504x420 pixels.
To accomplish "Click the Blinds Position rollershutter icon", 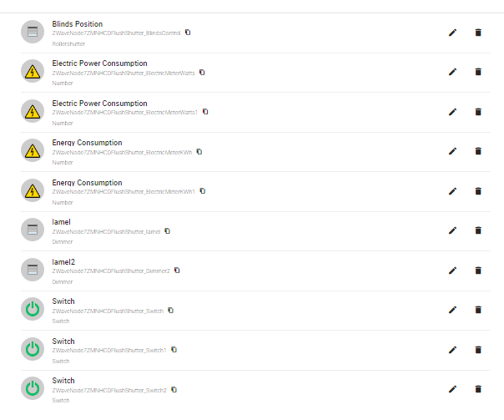I will click(33, 33).
